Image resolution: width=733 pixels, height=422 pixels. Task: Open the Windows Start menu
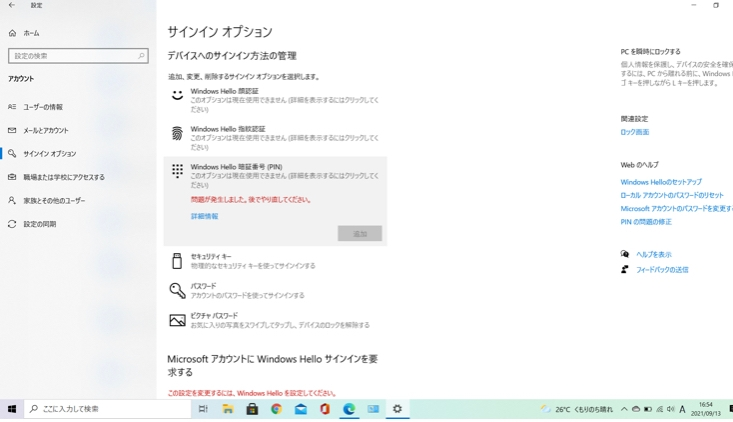(x=12, y=409)
